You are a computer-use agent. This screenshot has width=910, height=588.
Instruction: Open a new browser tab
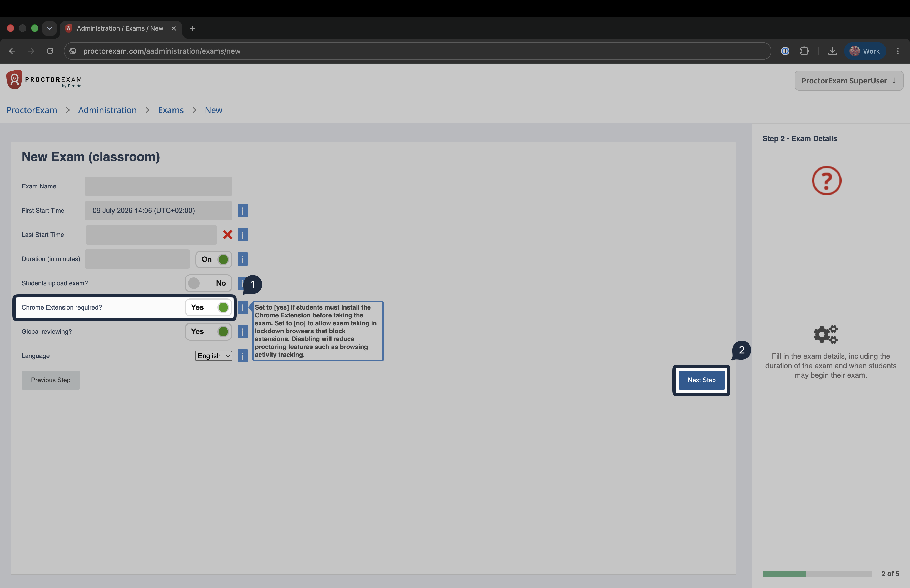click(x=192, y=28)
